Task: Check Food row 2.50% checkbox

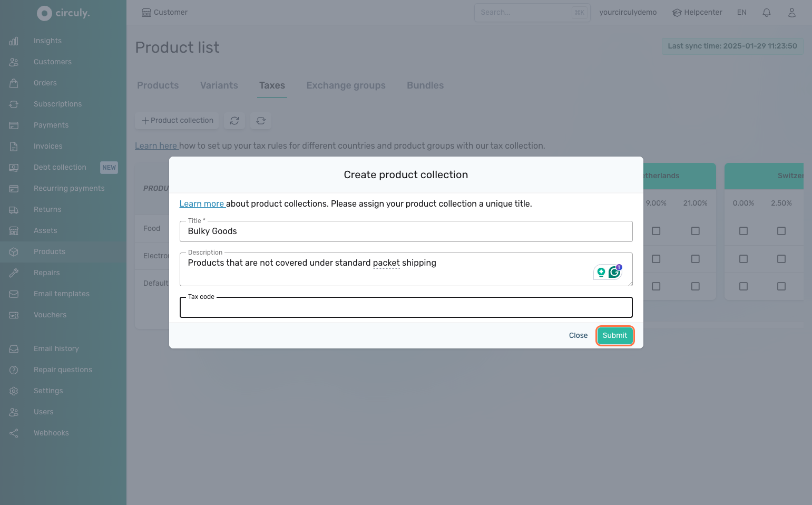Action: 781,231
